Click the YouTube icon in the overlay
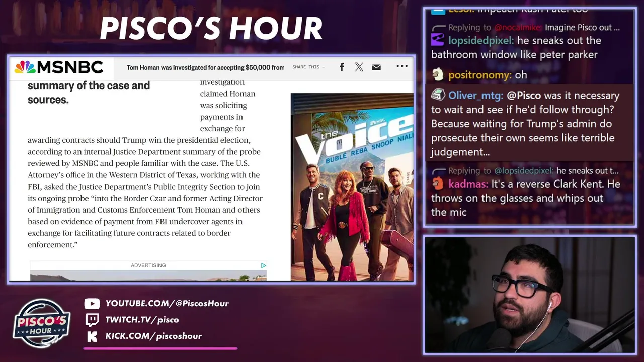 point(92,303)
